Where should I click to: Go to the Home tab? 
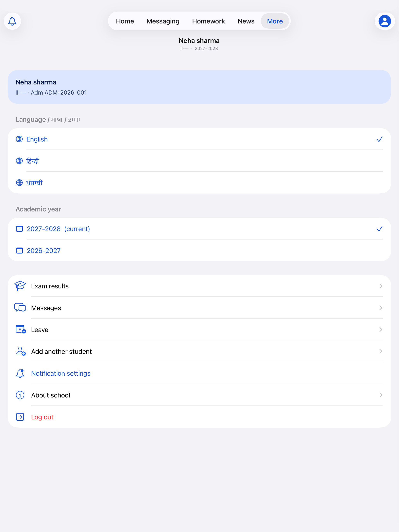pos(125,21)
